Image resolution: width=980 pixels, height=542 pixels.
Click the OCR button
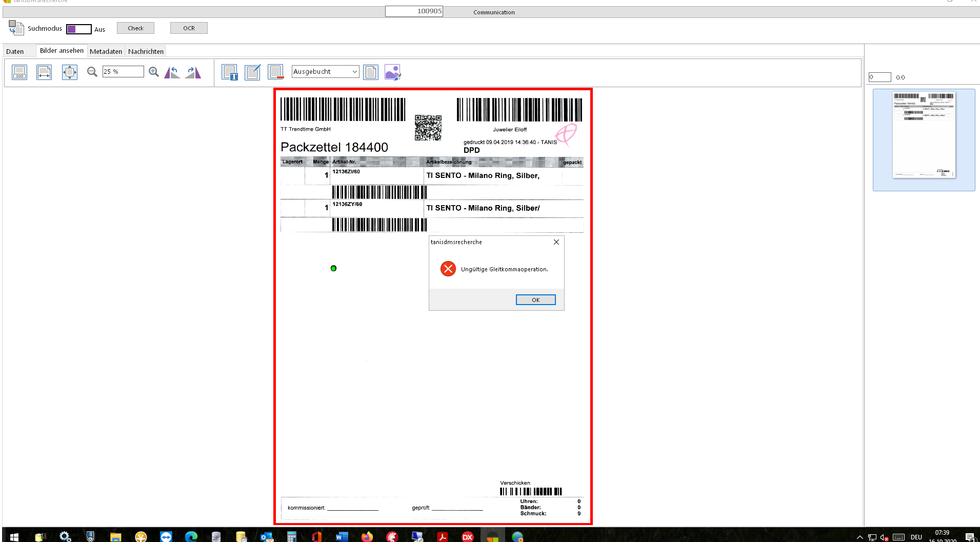189,28
